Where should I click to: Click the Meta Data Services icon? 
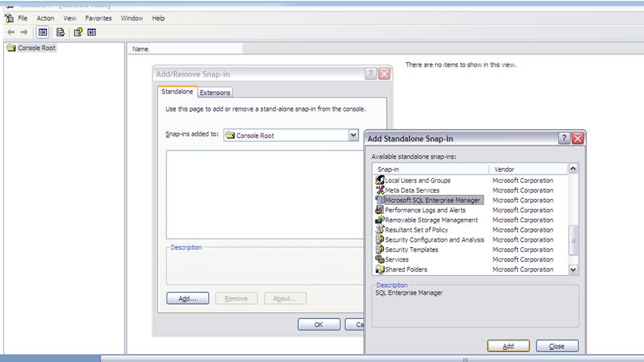coord(380,190)
